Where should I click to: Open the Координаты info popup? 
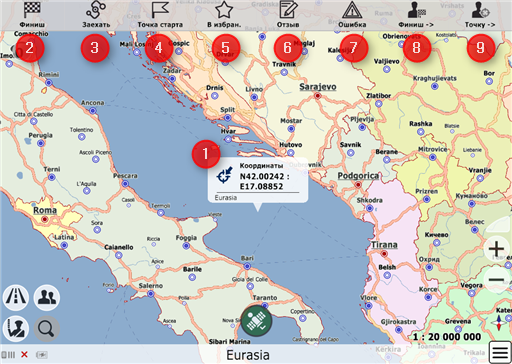pos(258,180)
